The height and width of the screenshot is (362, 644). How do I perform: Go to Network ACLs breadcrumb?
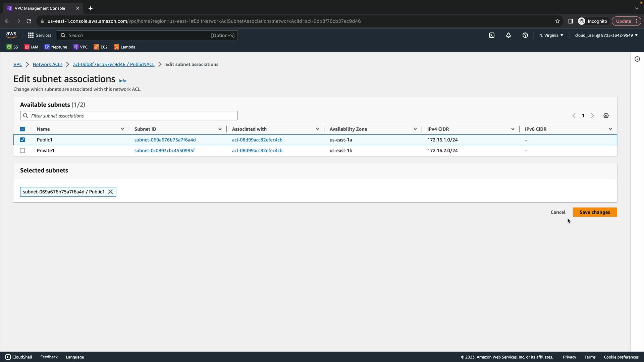[x=48, y=64]
